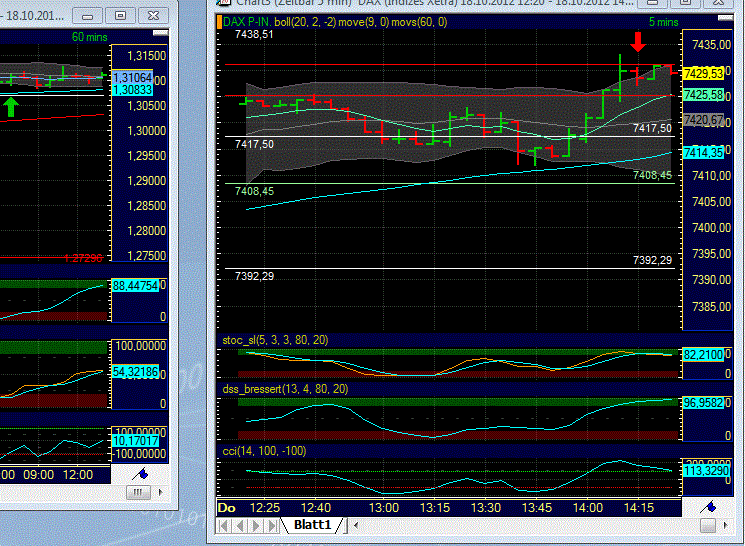Viewport: 745px width, 546px height.
Task: Click the 96,9582 dss_bressert value tag
Action: coord(703,403)
